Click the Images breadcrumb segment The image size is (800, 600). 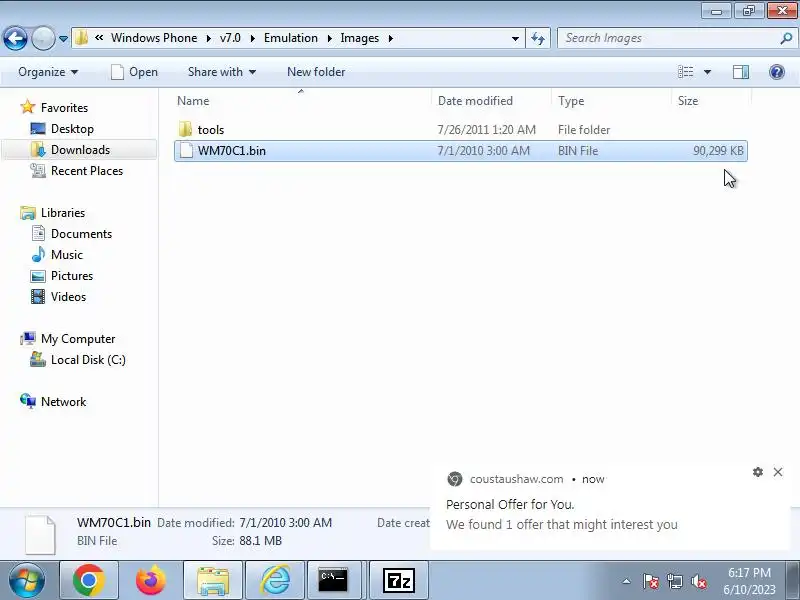click(x=360, y=38)
